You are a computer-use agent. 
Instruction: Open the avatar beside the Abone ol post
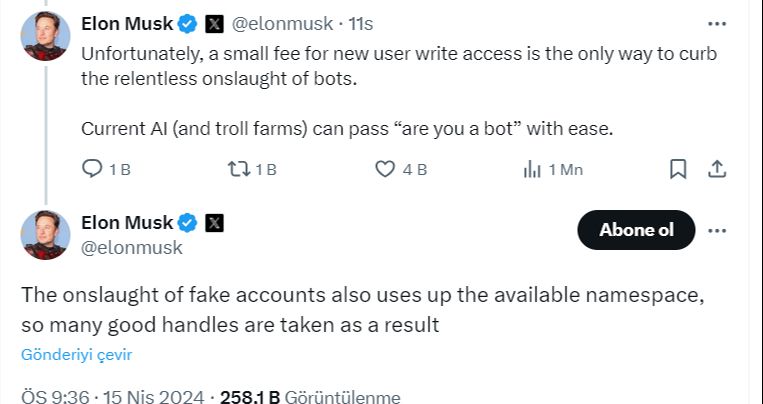pos(45,235)
